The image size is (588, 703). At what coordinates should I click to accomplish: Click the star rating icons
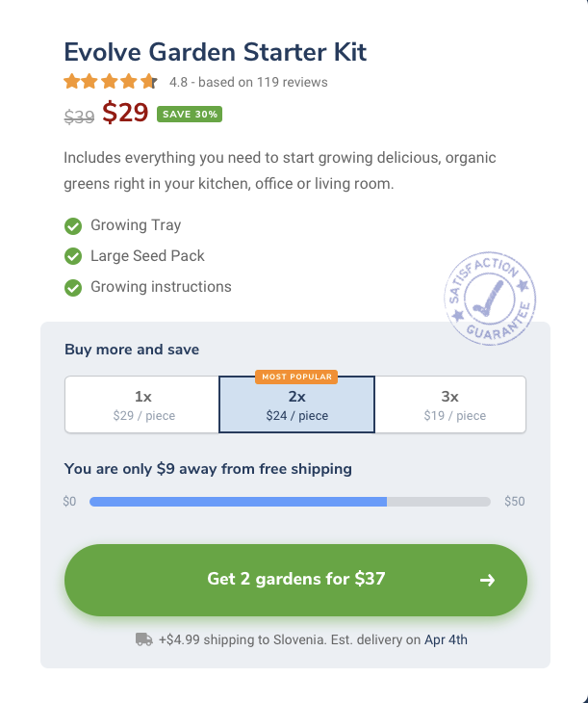(111, 82)
